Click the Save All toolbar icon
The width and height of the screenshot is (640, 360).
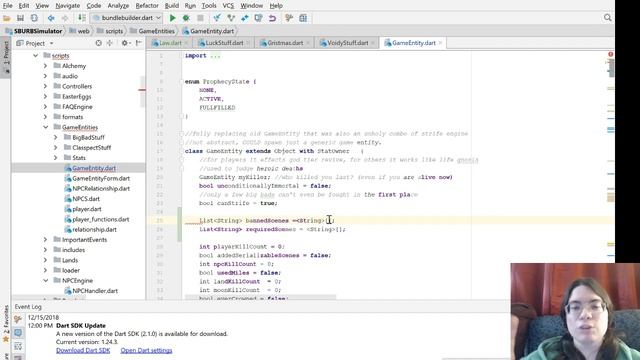pos(20,18)
